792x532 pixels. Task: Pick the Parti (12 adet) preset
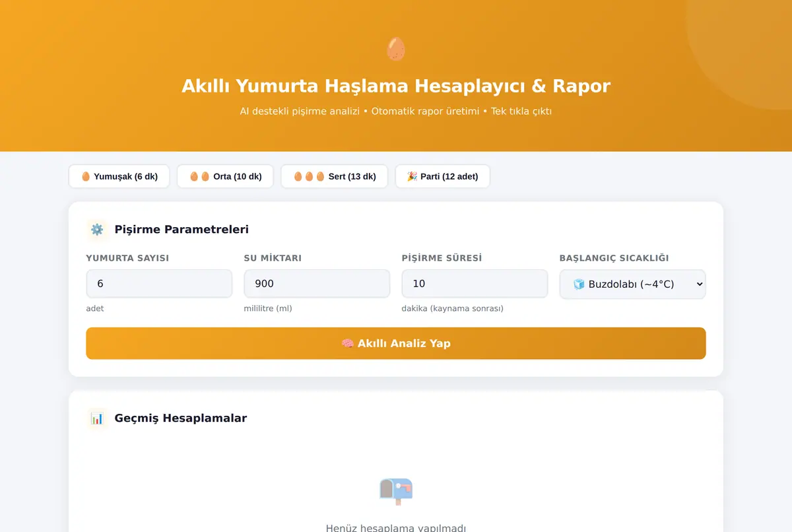click(x=442, y=176)
